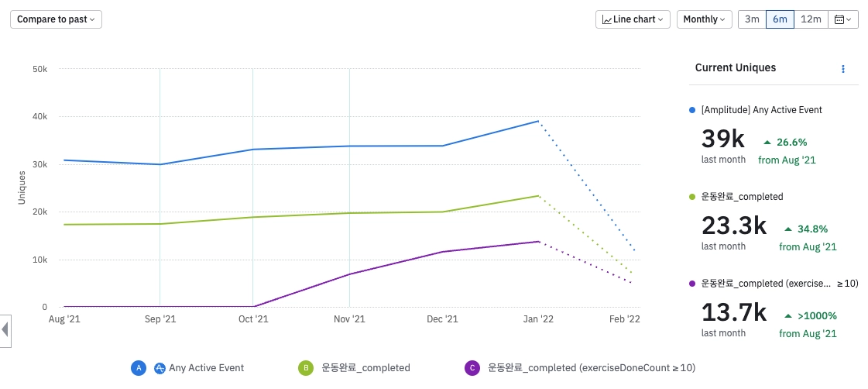Click the 39k Any Active Event metric
Viewport: 868px width, 389px height.
(x=723, y=139)
